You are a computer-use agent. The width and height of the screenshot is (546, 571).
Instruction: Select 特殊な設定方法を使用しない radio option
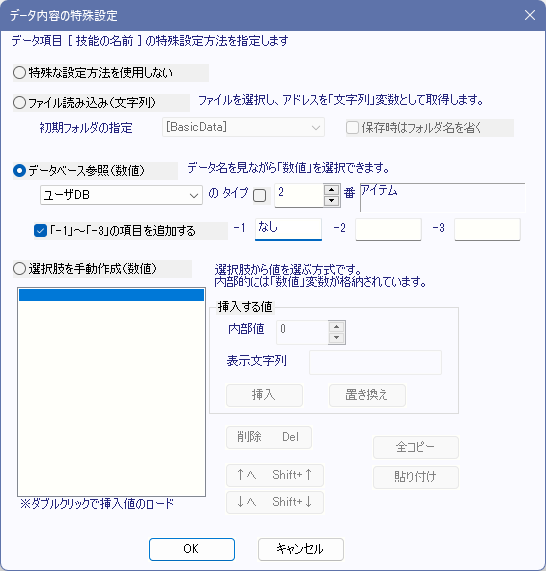coord(20,73)
